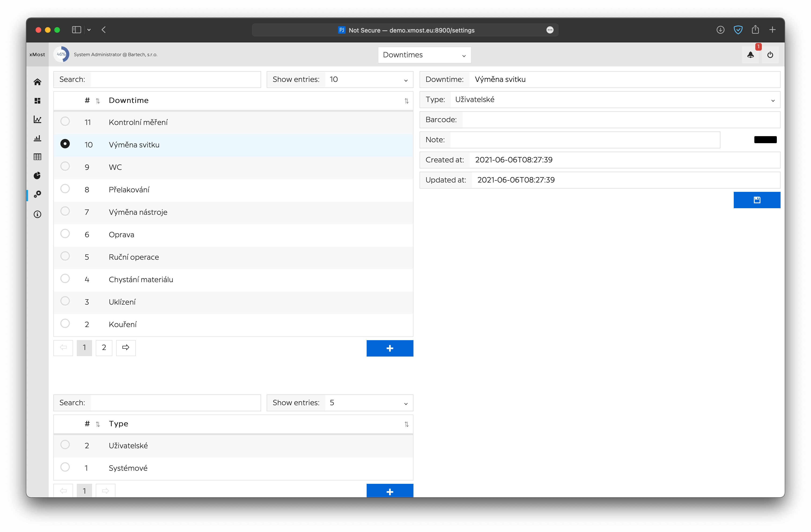The image size is (811, 532).
Task: Open the Downtimes section dropdown
Action: (424, 55)
